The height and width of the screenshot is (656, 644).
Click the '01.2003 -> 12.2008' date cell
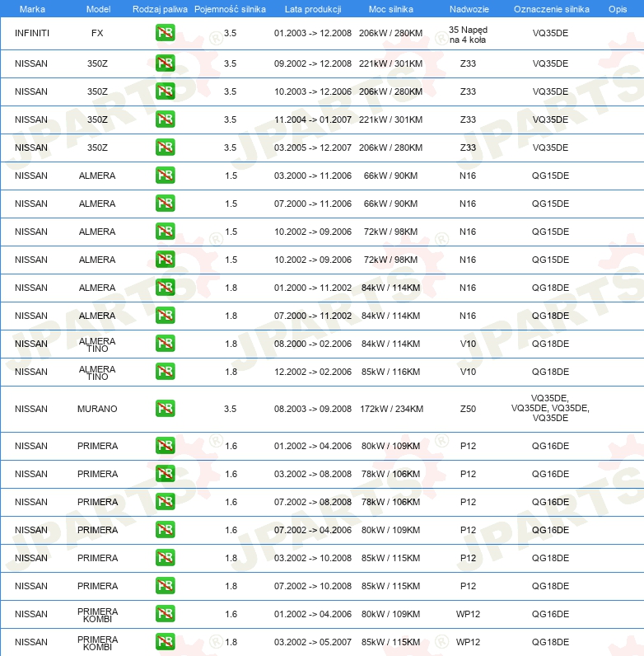(x=313, y=33)
